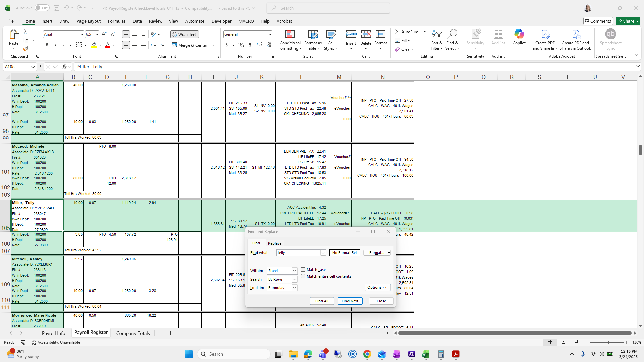Screen dimensions: 644x362
Task: Click the Find All button
Action: (x=322, y=301)
